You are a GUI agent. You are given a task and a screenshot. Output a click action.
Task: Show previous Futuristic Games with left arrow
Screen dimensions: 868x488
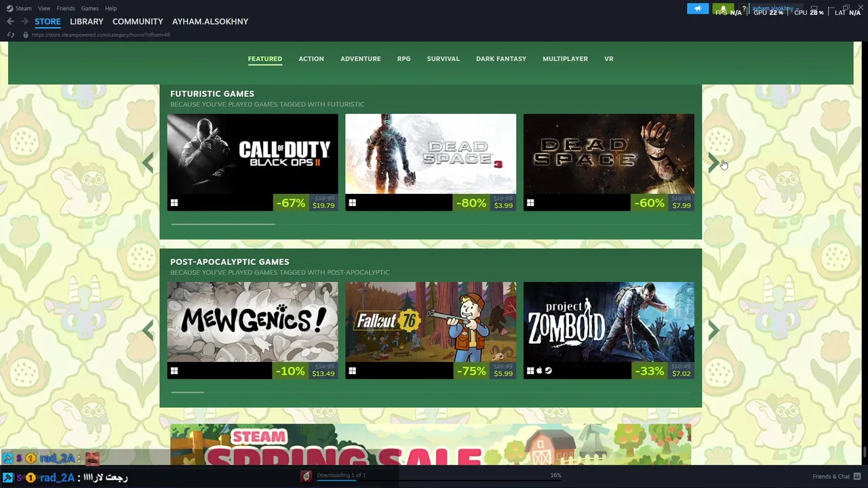(148, 163)
